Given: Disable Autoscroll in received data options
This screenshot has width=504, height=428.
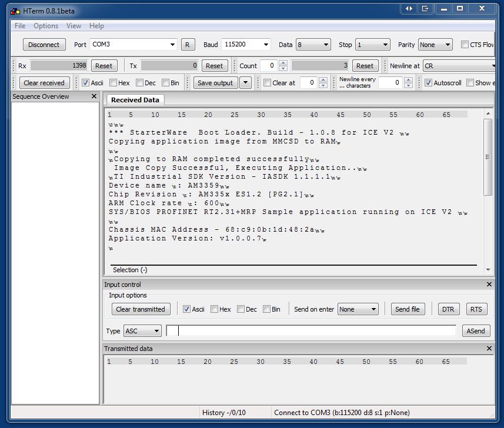Looking at the screenshot, I should [428, 82].
